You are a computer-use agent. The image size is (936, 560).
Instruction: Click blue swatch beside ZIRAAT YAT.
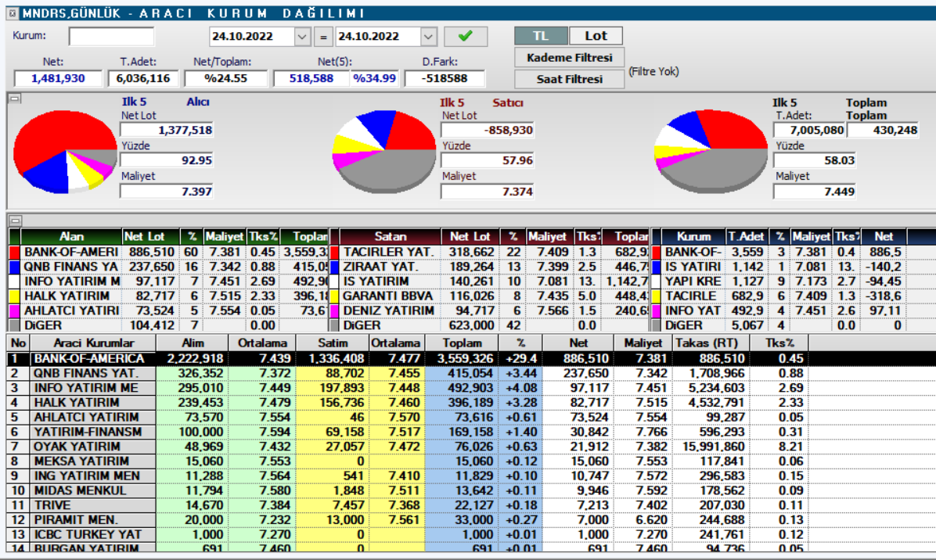pos(334,267)
